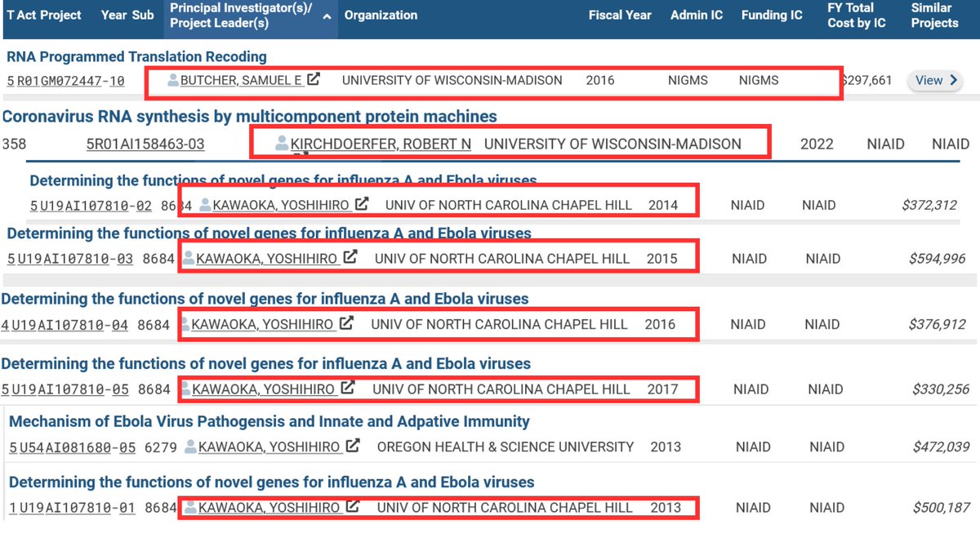Screen dimensions: 980x551
Task: Click KIRCHDOERFER, ROBERT N investigator name
Action: [x=381, y=144]
